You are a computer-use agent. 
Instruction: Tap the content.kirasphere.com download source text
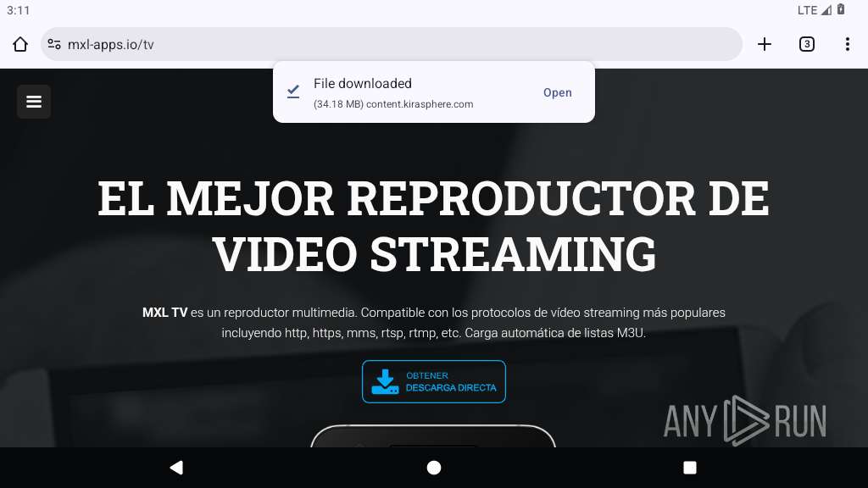pyautogui.click(x=420, y=104)
